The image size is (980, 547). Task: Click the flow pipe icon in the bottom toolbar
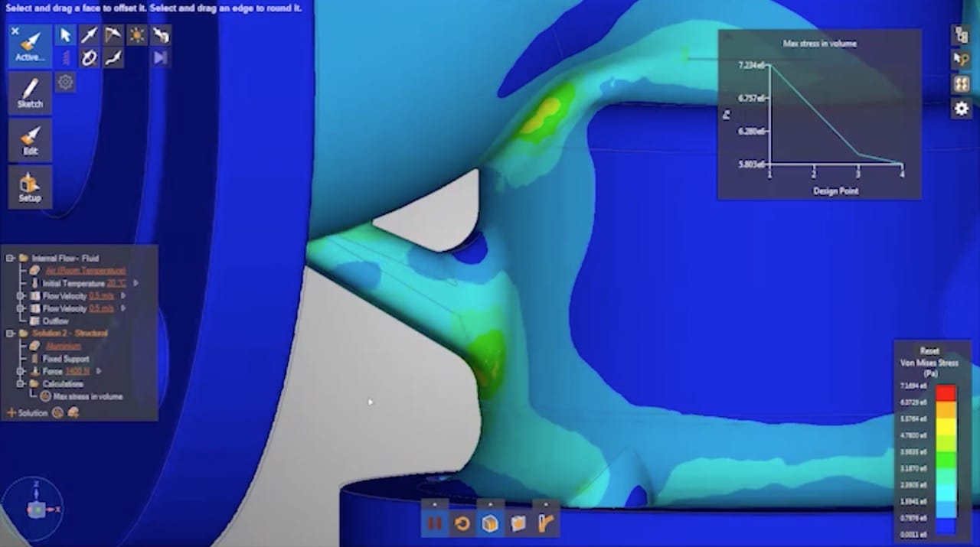tap(546, 523)
